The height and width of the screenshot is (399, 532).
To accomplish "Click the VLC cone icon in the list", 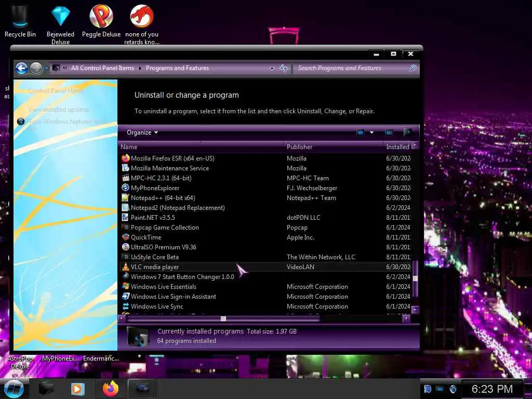I will point(126,267).
